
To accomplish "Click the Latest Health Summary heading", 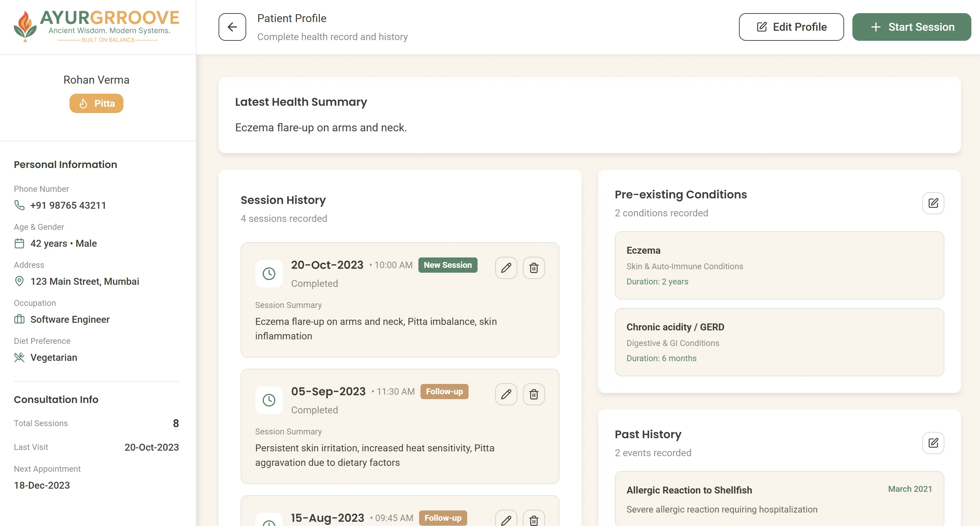I will [301, 102].
